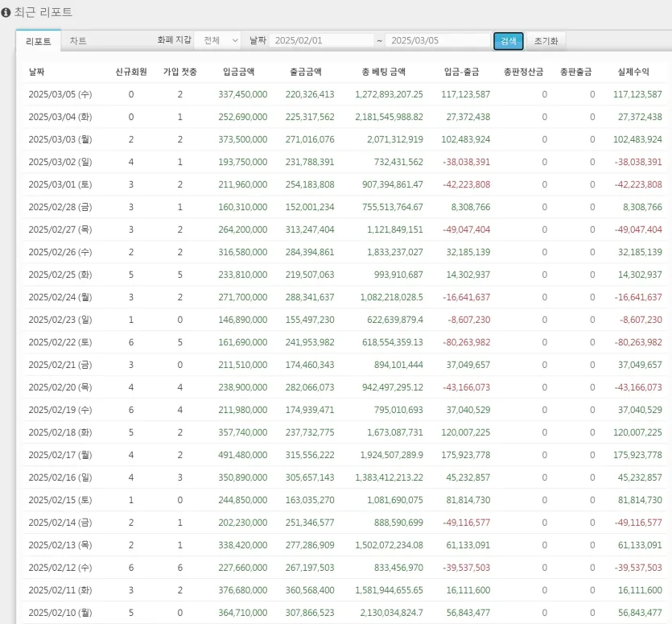Click the 입금-출금 column header
The height and width of the screenshot is (624, 672).
coord(462,72)
